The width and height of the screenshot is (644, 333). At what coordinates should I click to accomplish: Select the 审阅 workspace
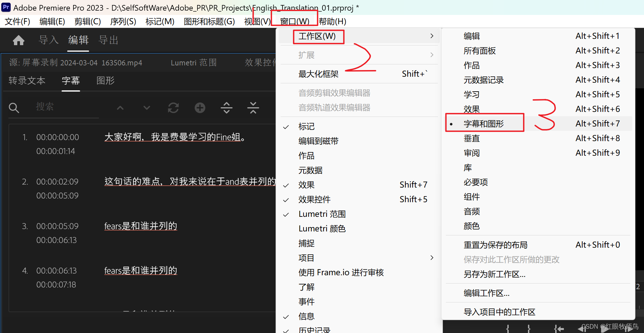(x=538, y=153)
